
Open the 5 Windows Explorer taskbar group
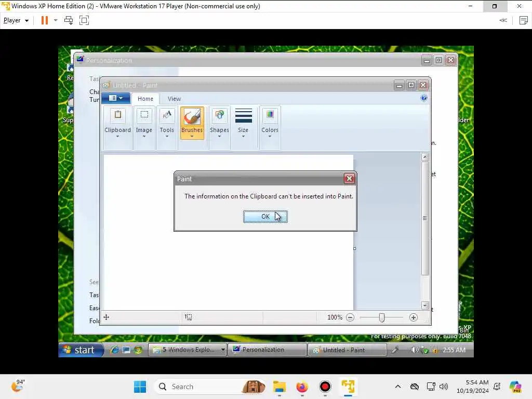187,350
